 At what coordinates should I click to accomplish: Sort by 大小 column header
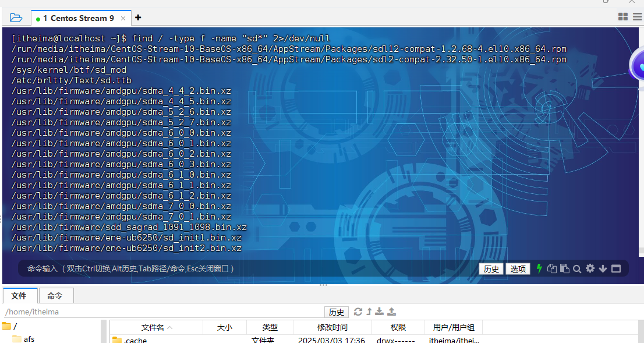[225, 327]
